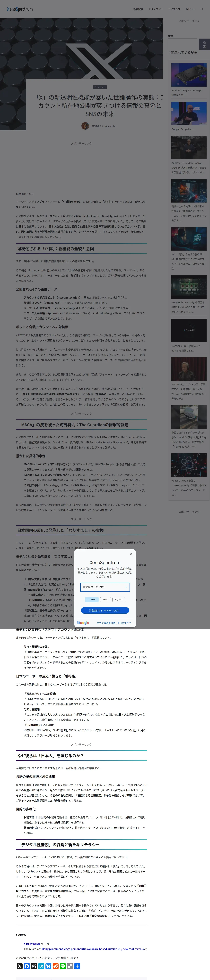Open the サイエンス menu item
This screenshot has width=210, height=980.
coord(174,9)
